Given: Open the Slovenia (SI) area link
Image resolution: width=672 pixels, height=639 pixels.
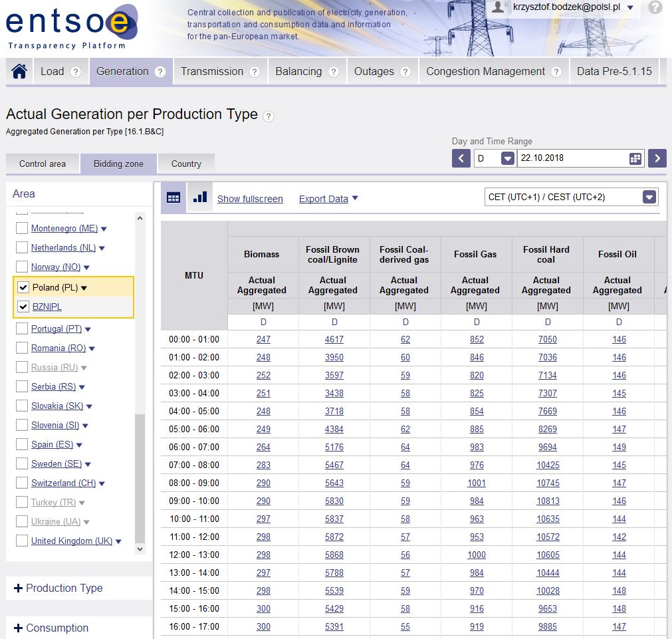Looking at the screenshot, I should [55, 425].
